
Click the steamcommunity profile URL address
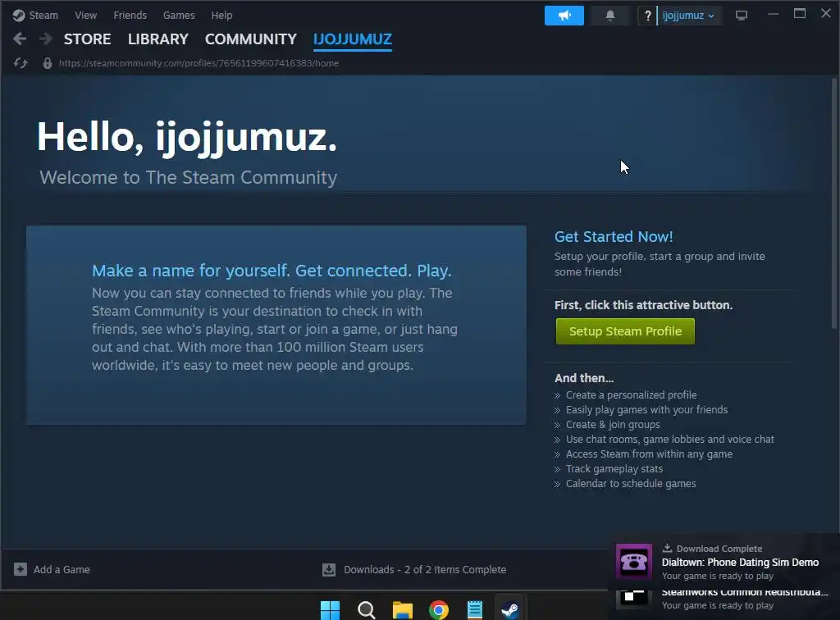point(199,63)
